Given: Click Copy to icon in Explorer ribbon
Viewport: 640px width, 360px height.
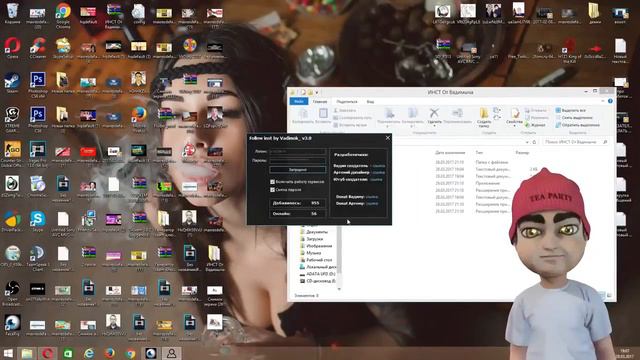Looking at the screenshot, I should pos(412,113).
